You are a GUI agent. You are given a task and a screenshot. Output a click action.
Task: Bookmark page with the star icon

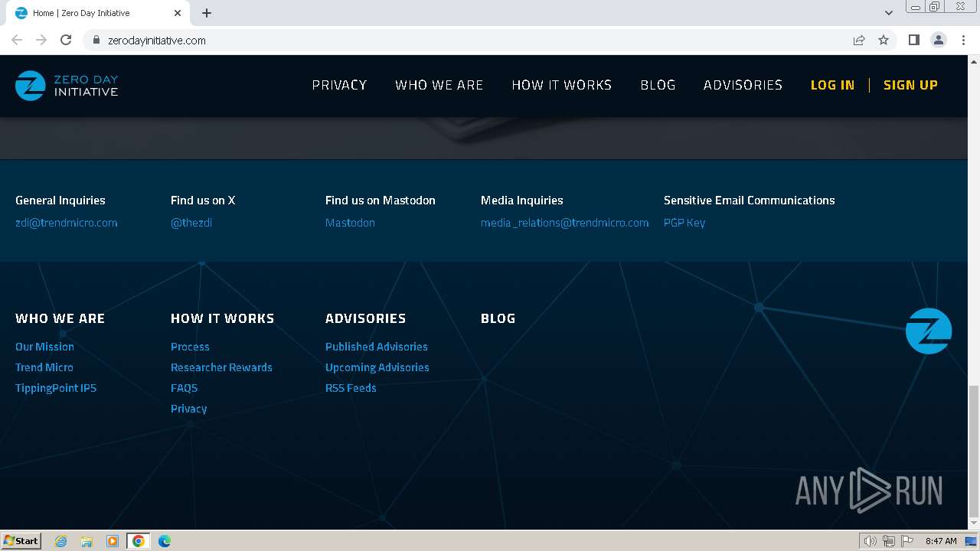click(884, 40)
